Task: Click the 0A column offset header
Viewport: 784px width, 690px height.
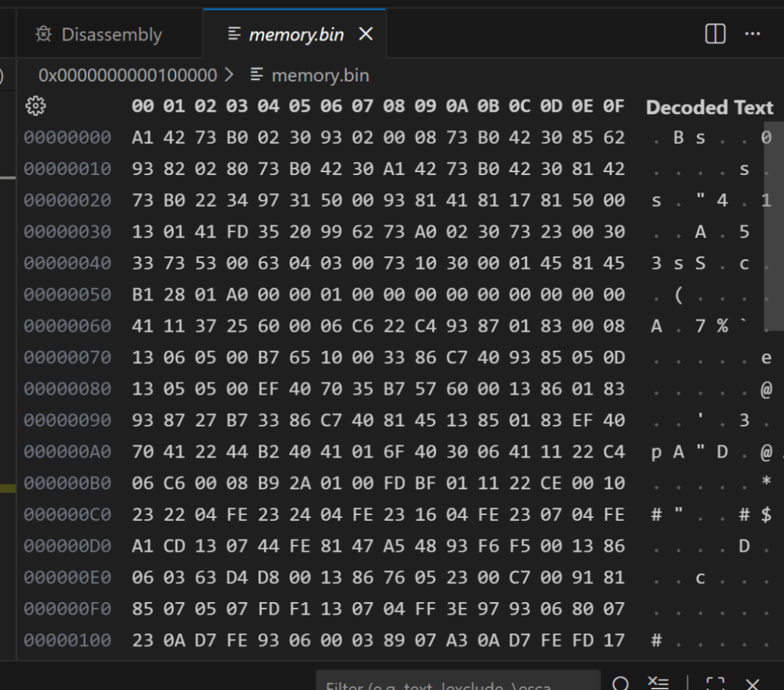Action: click(457, 106)
